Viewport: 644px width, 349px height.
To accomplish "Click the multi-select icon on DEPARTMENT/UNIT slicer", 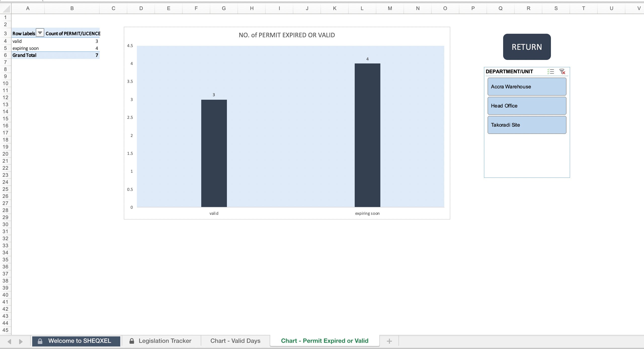I will pyautogui.click(x=550, y=72).
